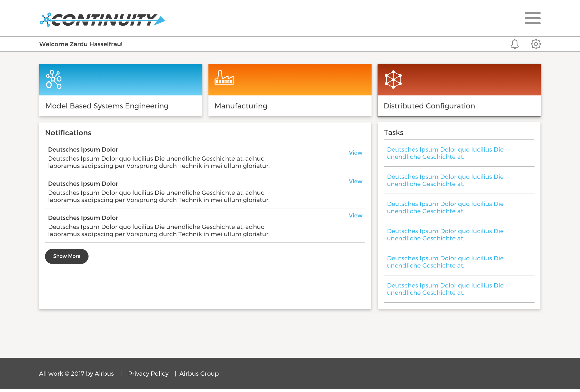
Task: Click the Continuity logo
Action: (102, 20)
